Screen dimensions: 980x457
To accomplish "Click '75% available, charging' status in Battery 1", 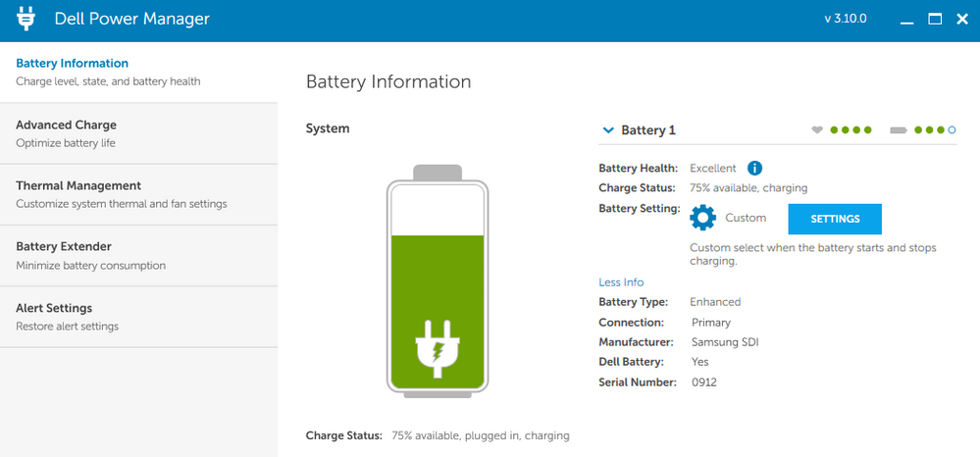I will [748, 187].
